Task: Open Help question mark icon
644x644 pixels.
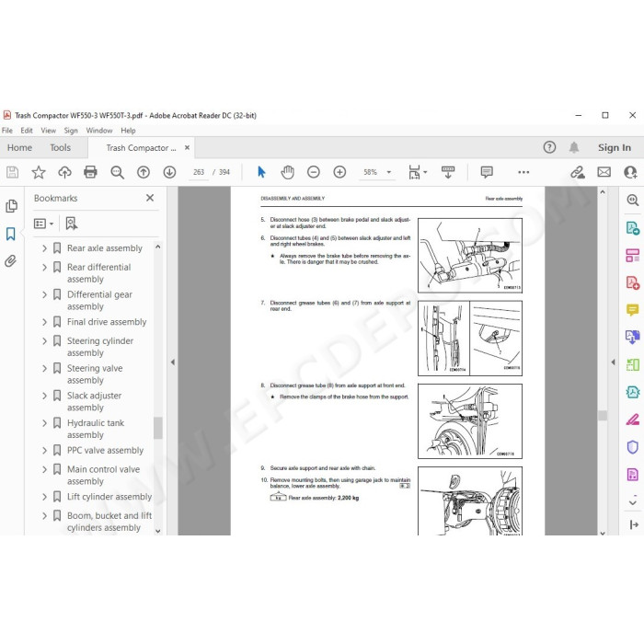Action: point(549,147)
